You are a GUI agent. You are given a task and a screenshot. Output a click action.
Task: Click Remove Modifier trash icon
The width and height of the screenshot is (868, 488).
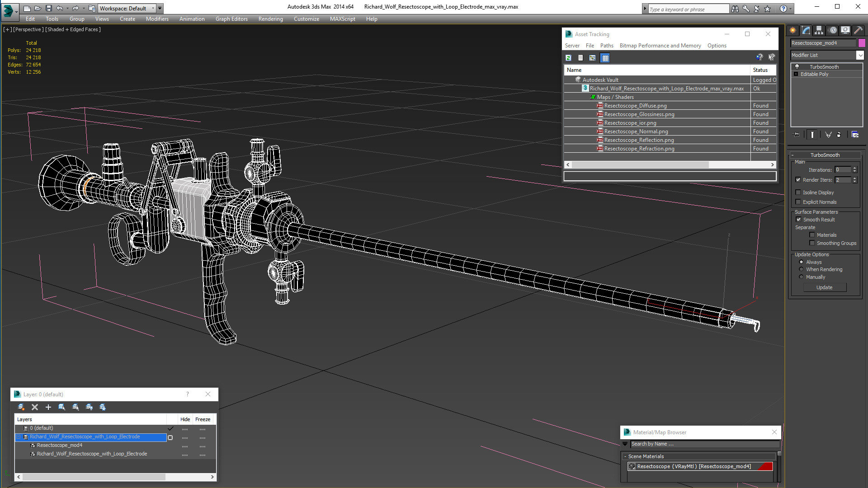(839, 135)
